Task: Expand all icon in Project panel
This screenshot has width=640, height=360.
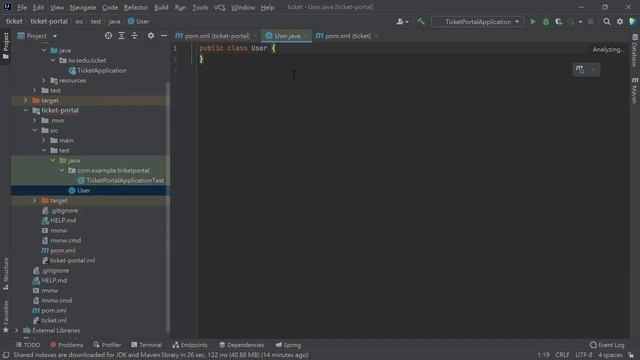Action: (121, 36)
